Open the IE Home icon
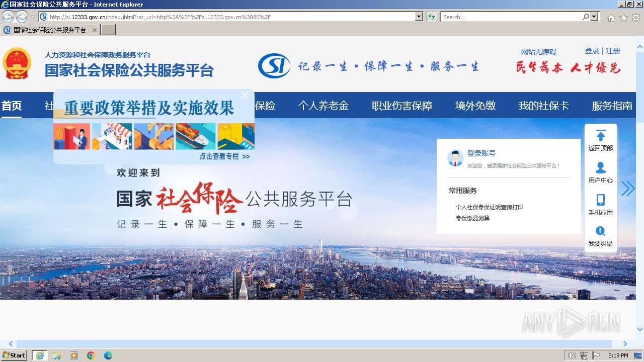The width and height of the screenshot is (644, 362). (611, 18)
